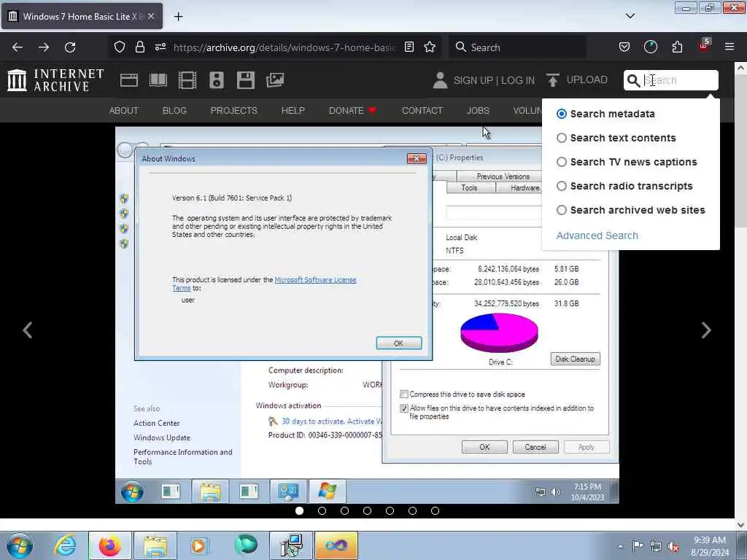
Task: Open the Windows Start orb
Action: pos(20,545)
